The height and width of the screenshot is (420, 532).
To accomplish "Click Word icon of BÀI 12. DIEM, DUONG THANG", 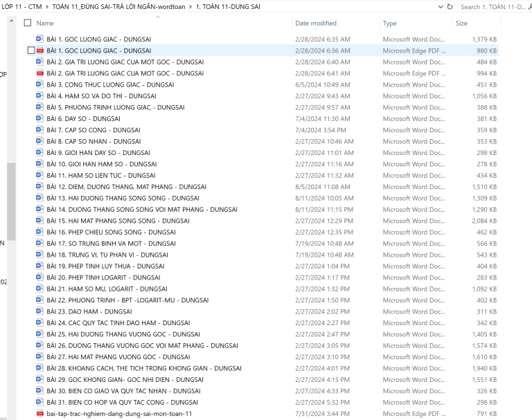I will point(39,186).
